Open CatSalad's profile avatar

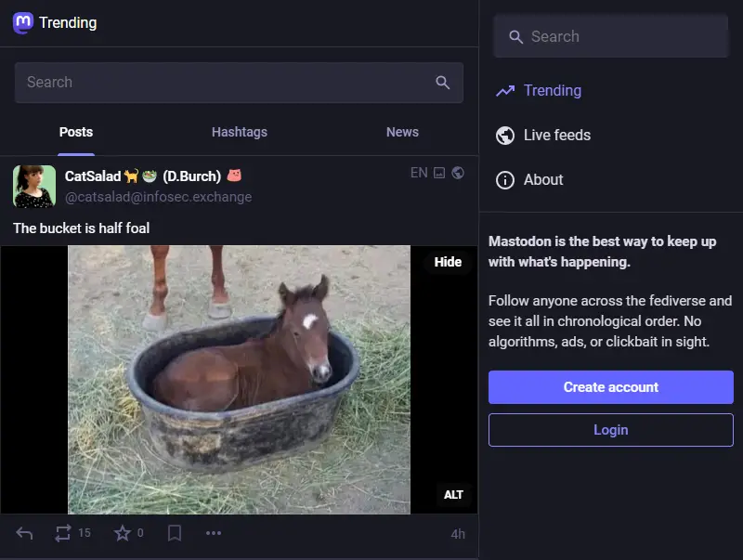click(34, 186)
